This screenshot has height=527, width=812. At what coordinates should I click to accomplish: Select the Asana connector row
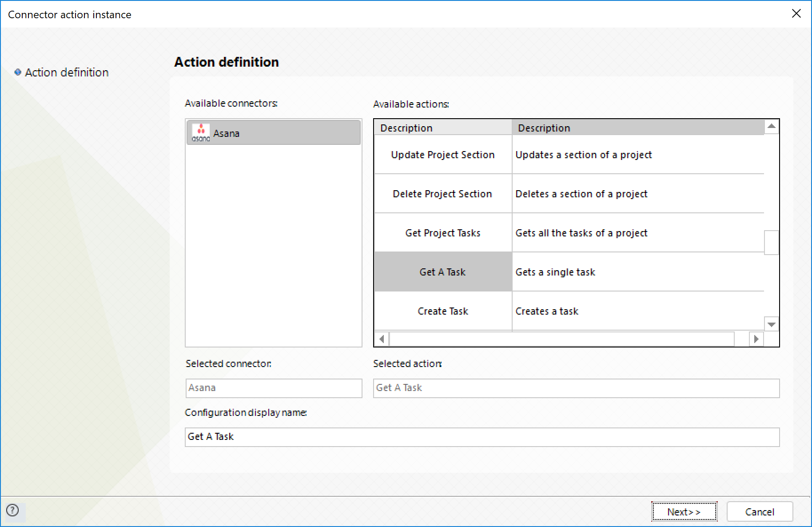(274, 132)
